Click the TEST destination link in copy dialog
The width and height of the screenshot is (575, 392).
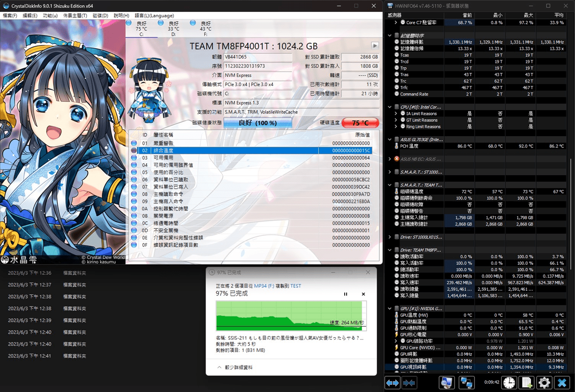click(x=296, y=286)
